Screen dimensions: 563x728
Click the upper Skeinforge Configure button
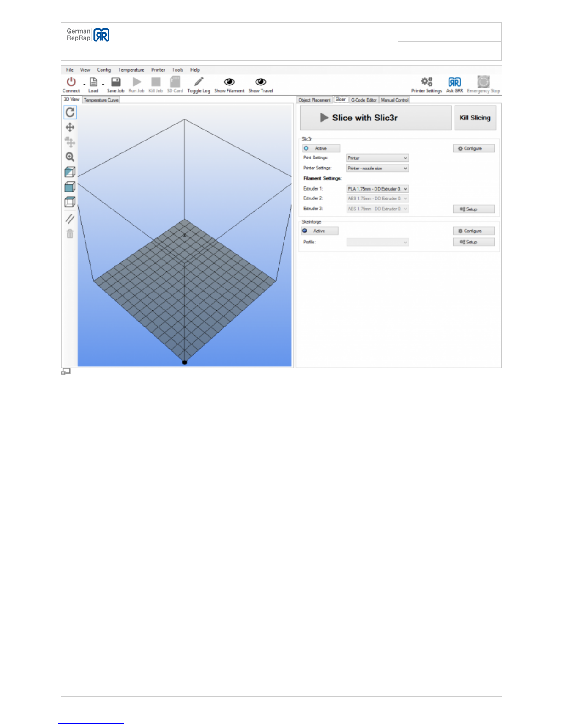(x=474, y=231)
